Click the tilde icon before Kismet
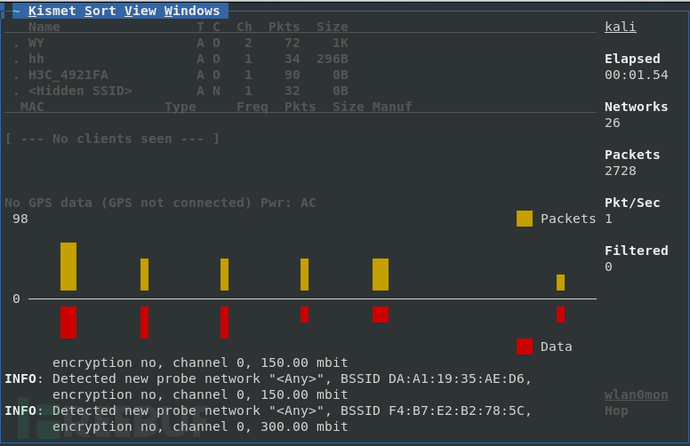Screen dimensions: 690x446 click(16, 11)
